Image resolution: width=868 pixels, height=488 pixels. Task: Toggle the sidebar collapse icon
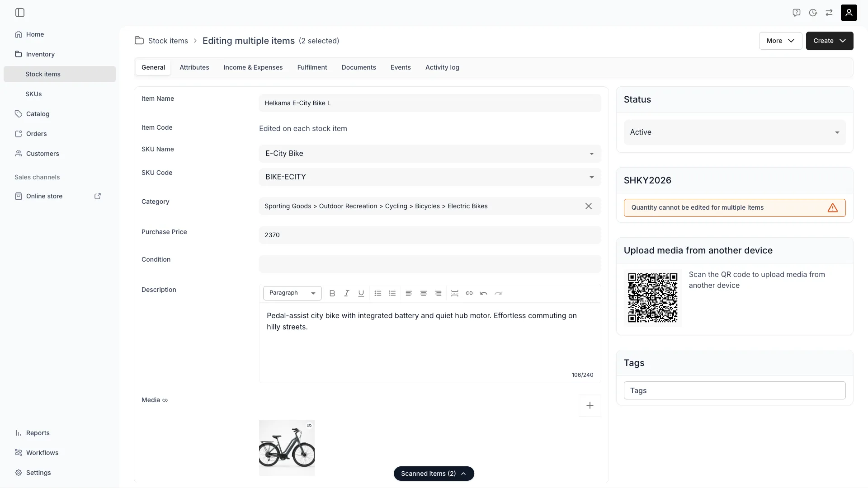click(20, 13)
